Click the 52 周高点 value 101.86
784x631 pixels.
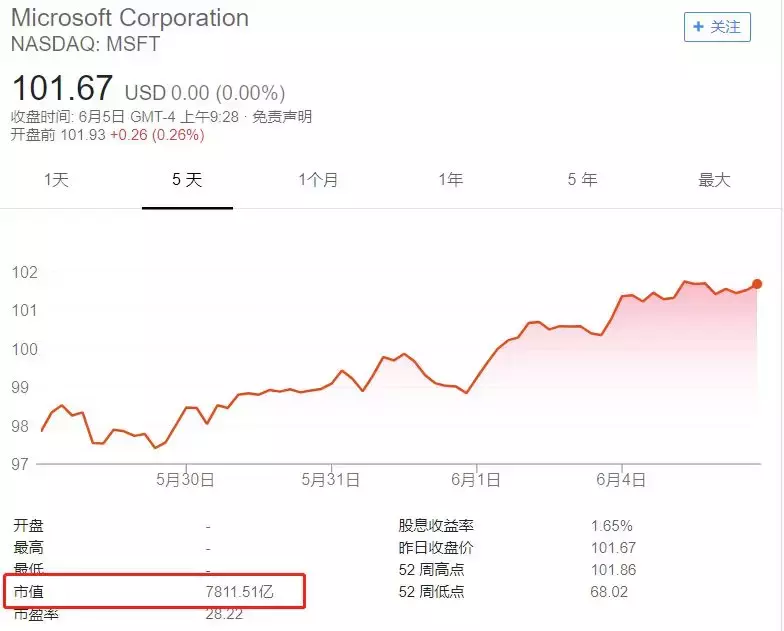pos(614,570)
